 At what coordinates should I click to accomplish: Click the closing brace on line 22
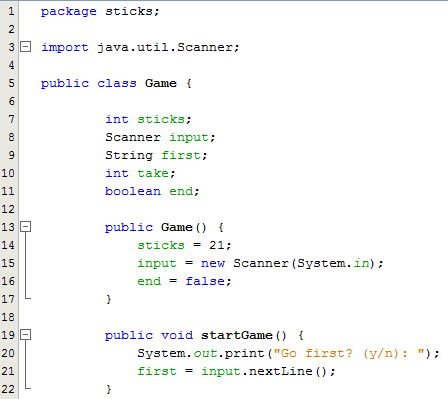[109, 389]
